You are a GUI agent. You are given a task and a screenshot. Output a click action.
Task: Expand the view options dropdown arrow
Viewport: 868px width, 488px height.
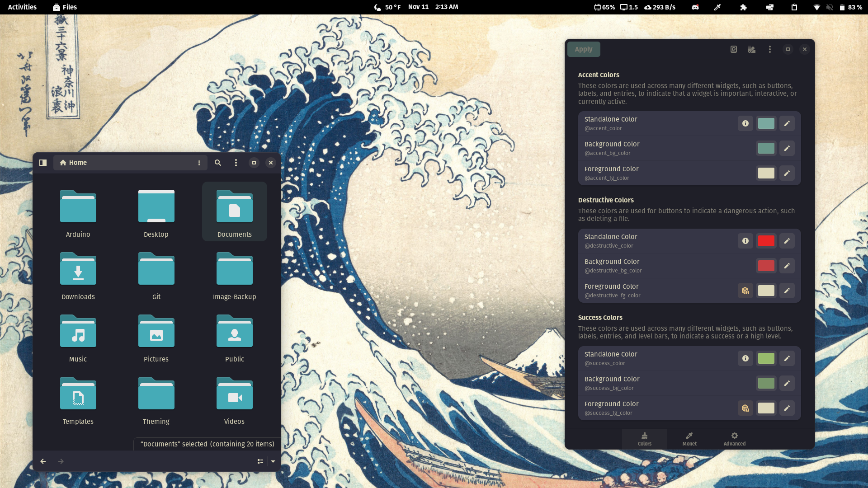point(273,461)
